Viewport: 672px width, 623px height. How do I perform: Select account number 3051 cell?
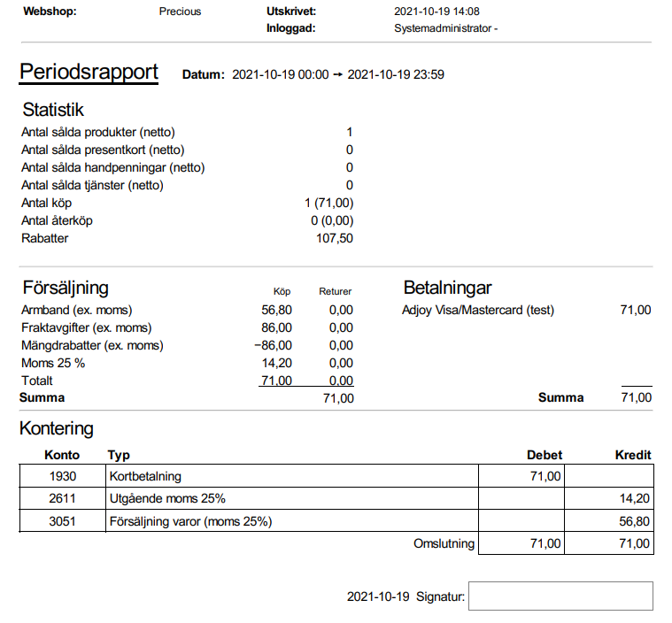click(63, 521)
